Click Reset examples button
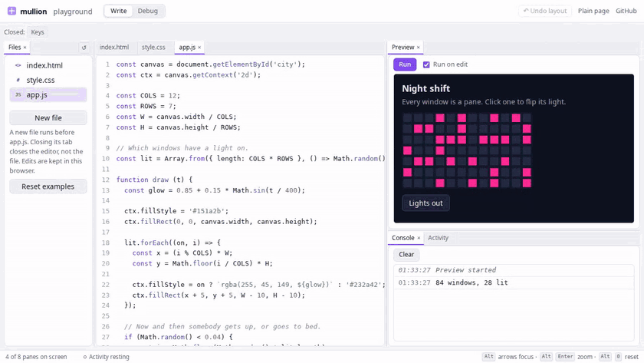The height and width of the screenshot is (363, 644). coord(48,186)
